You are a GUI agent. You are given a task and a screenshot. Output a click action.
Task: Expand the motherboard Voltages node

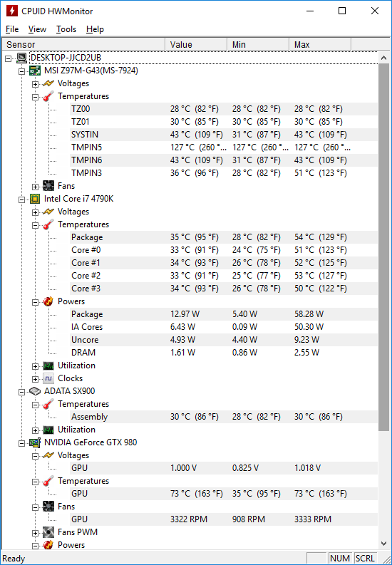[x=36, y=83]
